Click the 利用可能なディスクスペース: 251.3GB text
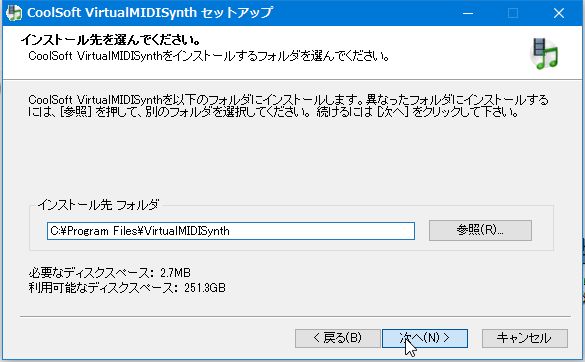 [127, 288]
